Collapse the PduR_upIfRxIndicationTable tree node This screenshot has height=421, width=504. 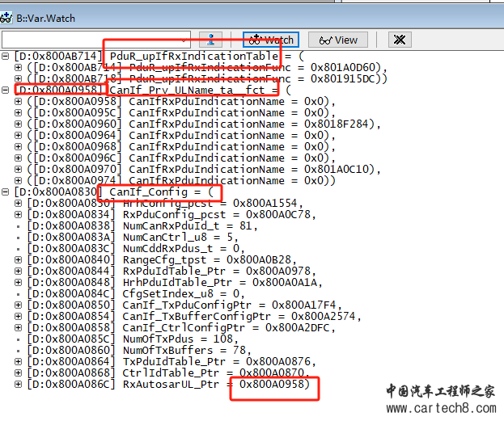6,56
